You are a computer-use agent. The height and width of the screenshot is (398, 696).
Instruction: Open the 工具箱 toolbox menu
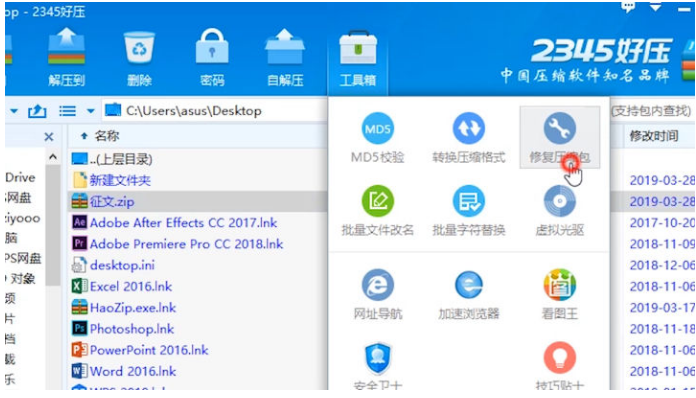358,59
